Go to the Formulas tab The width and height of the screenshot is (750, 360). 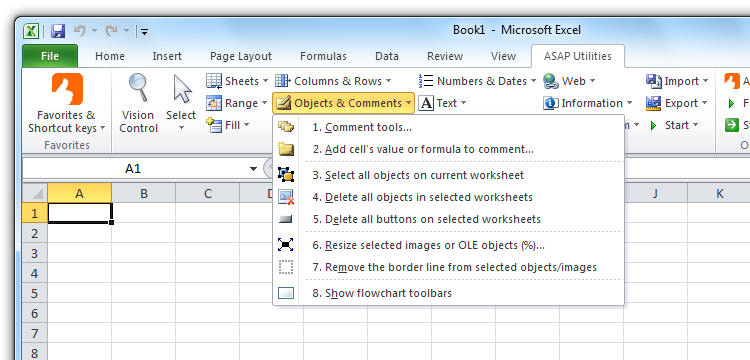pyautogui.click(x=323, y=56)
